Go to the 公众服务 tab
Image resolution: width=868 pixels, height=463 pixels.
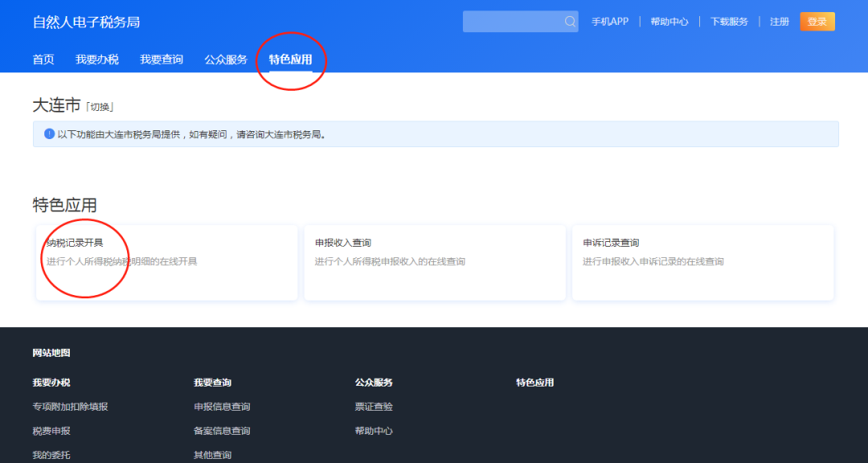point(226,59)
